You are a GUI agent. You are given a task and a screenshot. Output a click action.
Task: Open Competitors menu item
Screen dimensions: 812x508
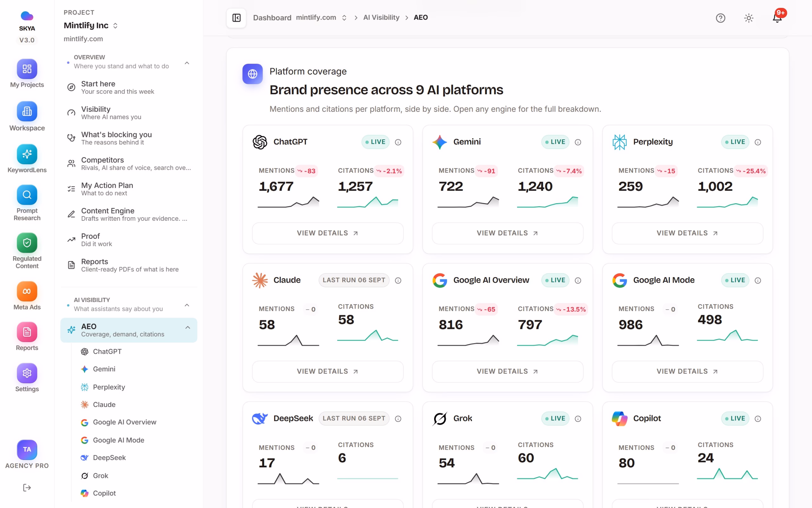point(129,164)
